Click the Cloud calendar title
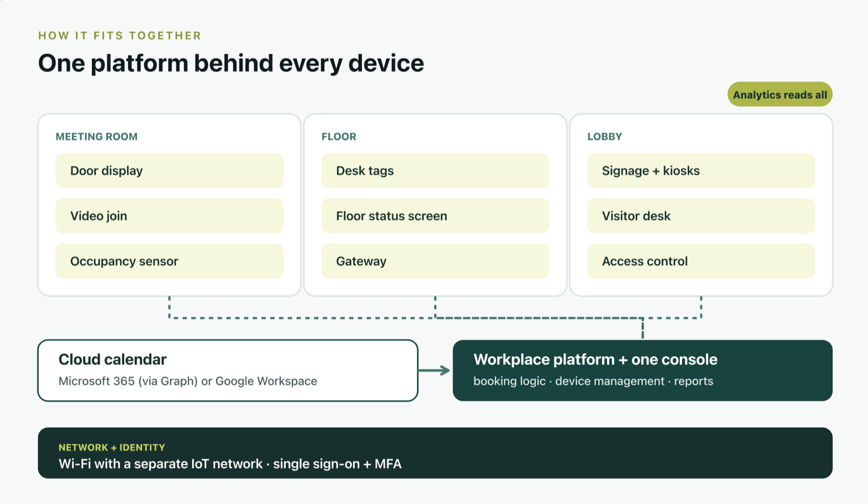This screenshot has height=504, width=868. (x=113, y=360)
